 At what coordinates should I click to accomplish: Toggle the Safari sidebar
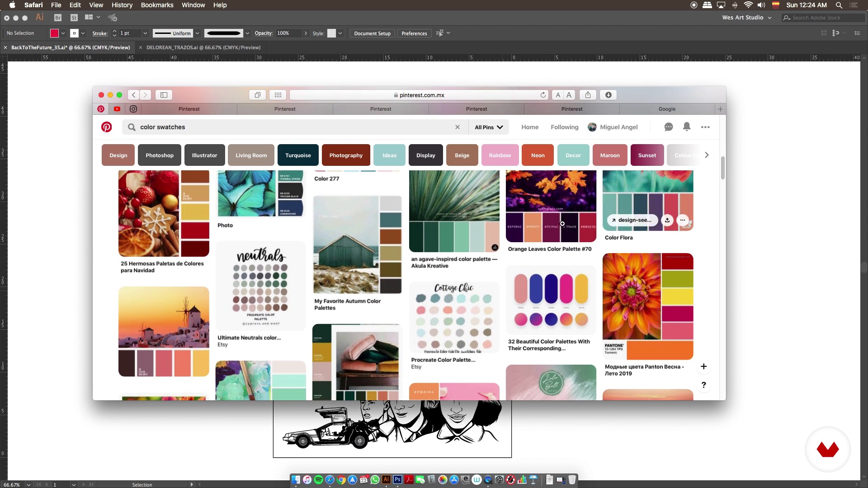tap(164, 95)
